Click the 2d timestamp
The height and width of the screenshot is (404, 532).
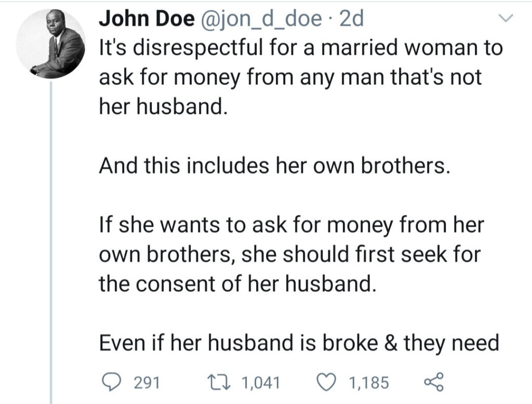tap(351, 18)
